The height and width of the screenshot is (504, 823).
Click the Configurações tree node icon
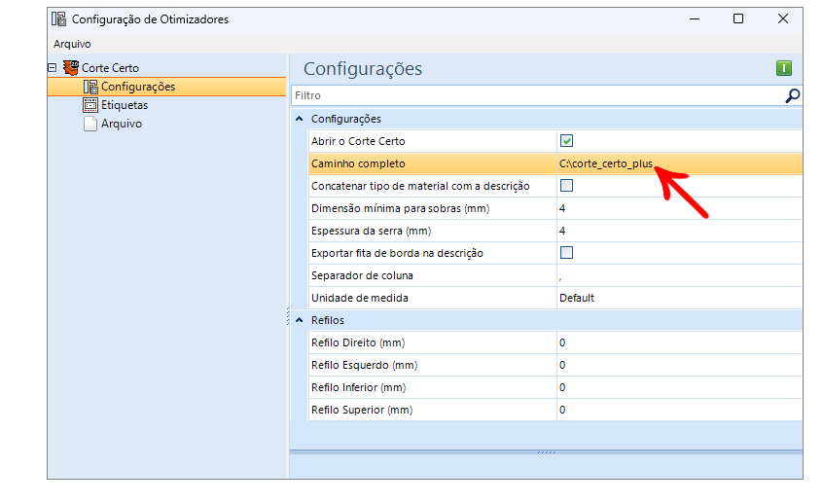point(90,87)
